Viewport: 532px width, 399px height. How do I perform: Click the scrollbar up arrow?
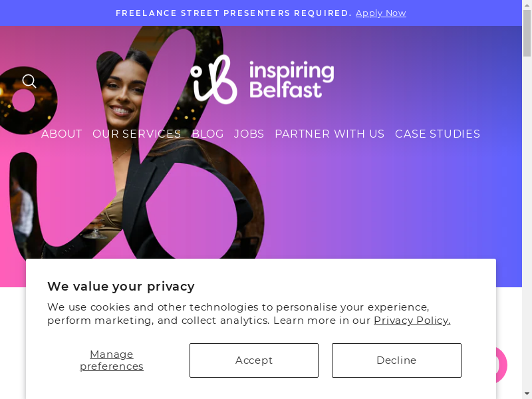click(527, 4)
